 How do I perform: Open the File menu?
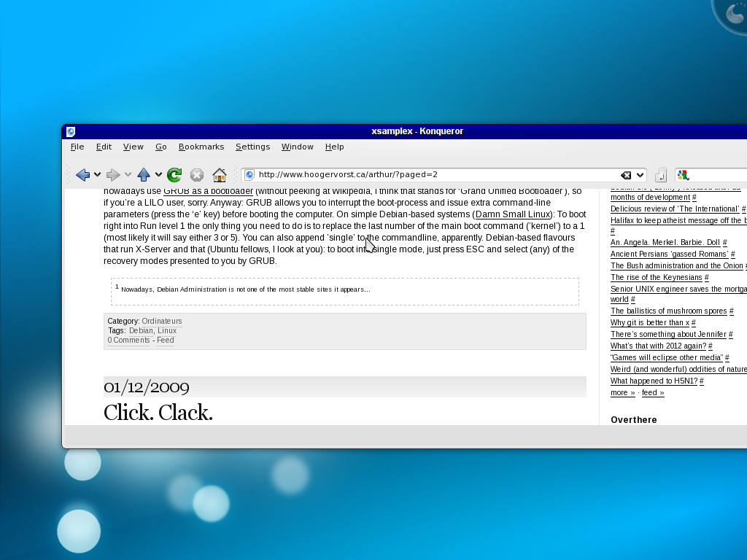point(77,147)
